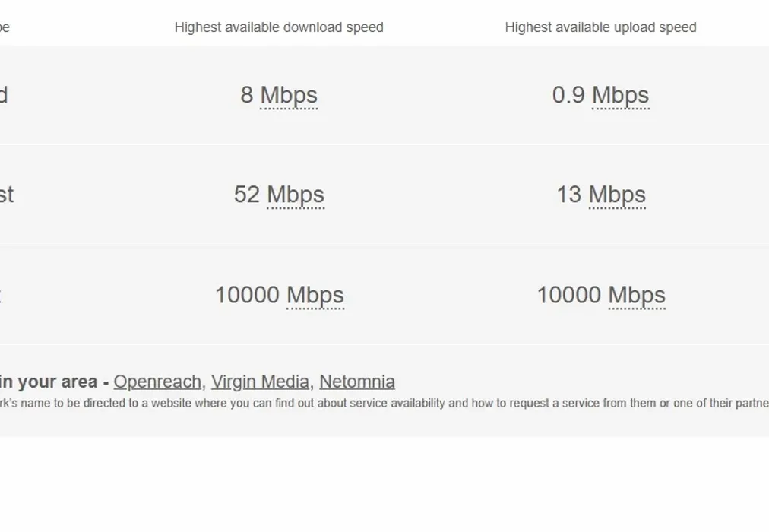Click the truncated broadband type column header
769x532 pixels.
(4, 27)
